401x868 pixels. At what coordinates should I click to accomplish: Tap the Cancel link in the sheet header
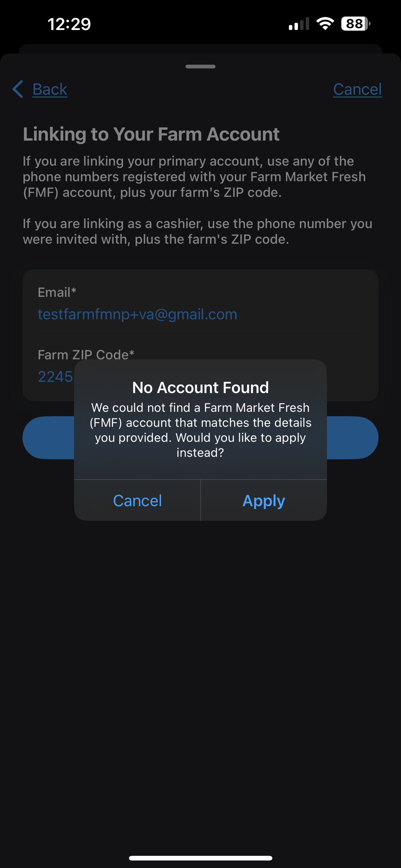pyautogui.click(x=357, y=89)
